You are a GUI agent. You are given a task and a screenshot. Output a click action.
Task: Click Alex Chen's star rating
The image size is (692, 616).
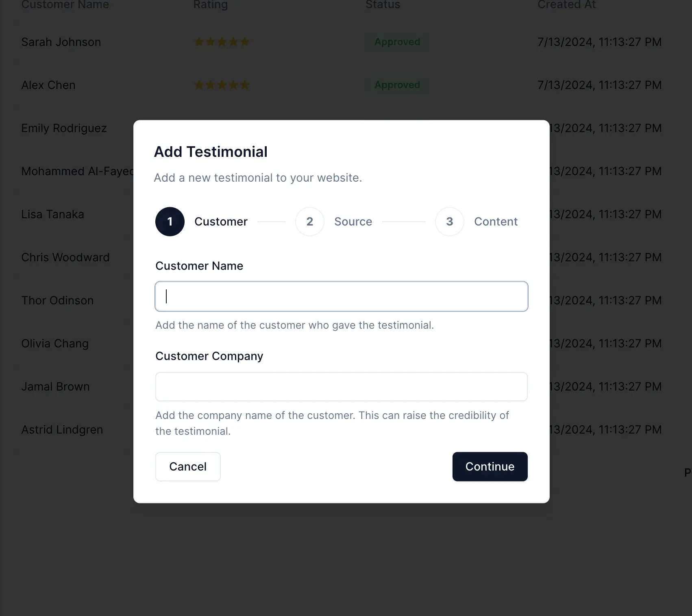[x=222, y=85]
